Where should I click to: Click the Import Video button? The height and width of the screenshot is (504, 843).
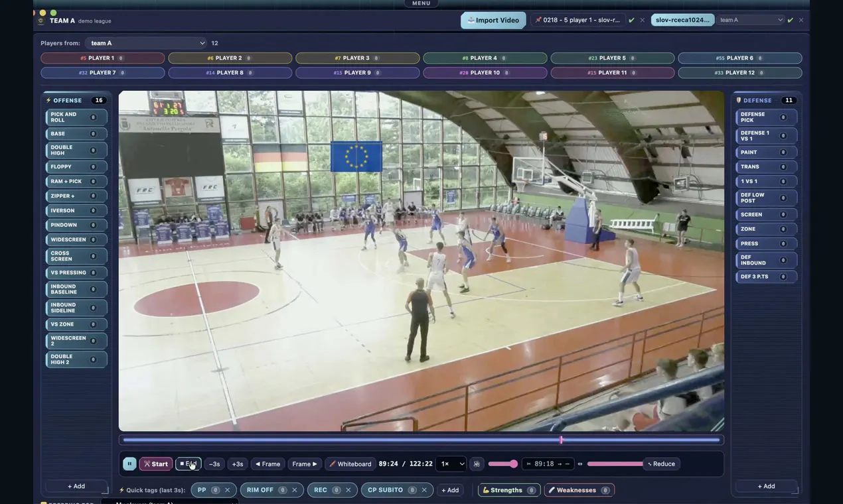(493, 20)
